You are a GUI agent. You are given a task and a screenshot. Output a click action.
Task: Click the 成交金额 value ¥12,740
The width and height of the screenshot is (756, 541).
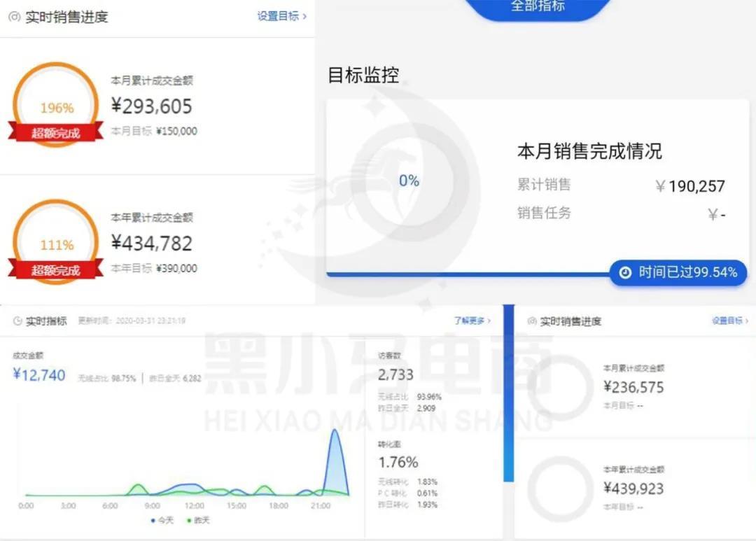point(39,375)
